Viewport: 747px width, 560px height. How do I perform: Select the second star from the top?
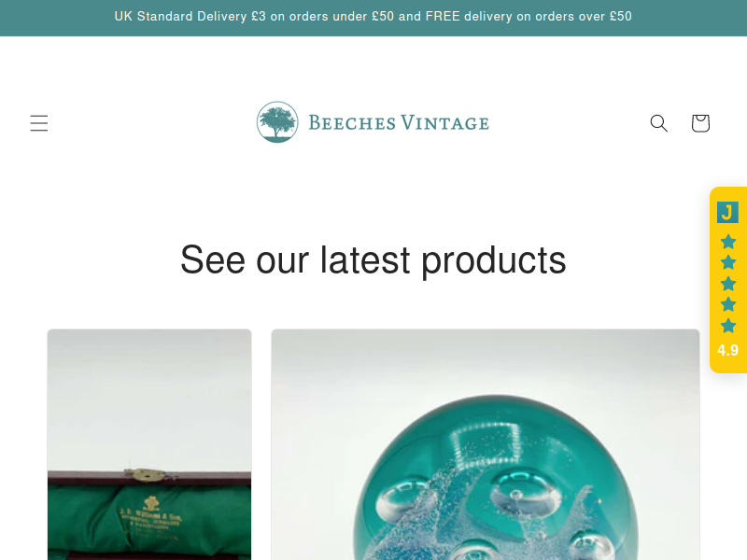coord(728,262)
